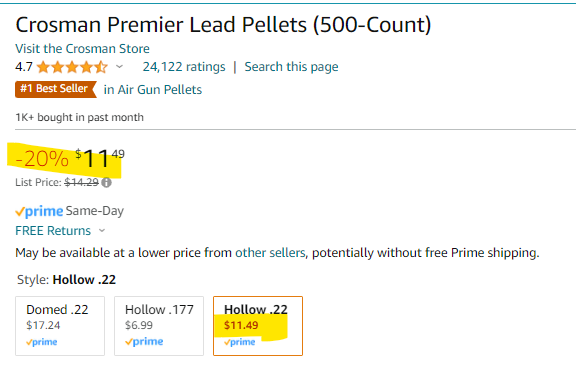Click the prime logo in Hollow .177 option

tap(144, 342)
